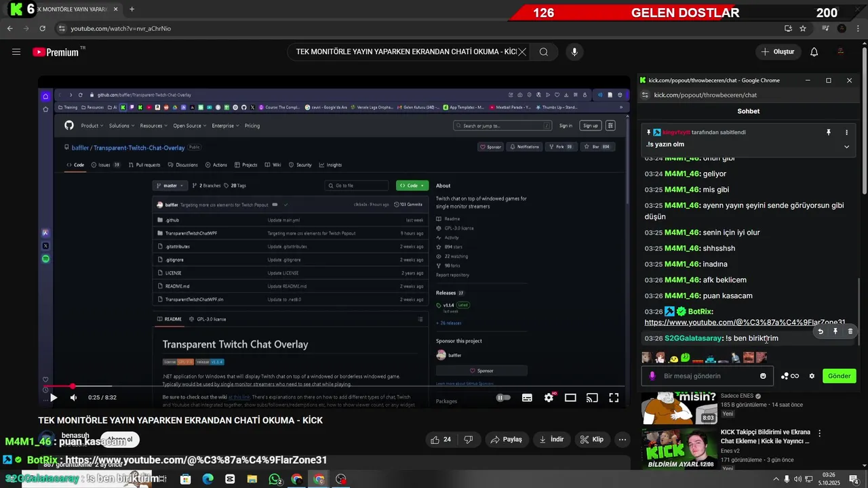Share the video via Paylaş button
This screenshot has width=868, height=488.
click(506, 439)
